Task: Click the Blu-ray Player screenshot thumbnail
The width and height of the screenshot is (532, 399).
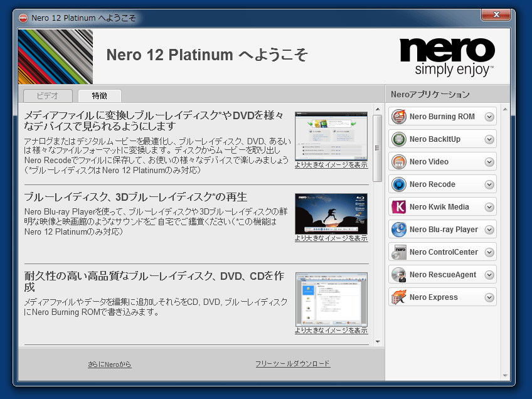Action: (x=331, y=214)
